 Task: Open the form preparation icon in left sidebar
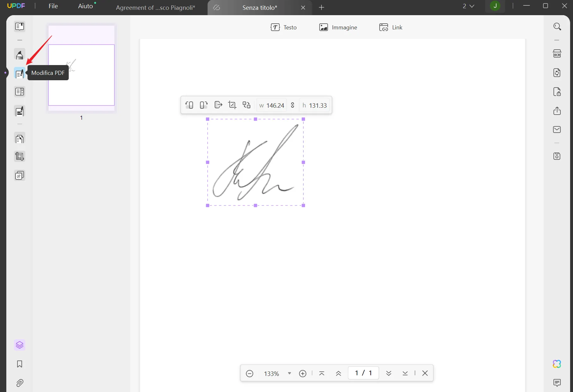[x=20, y=92]
